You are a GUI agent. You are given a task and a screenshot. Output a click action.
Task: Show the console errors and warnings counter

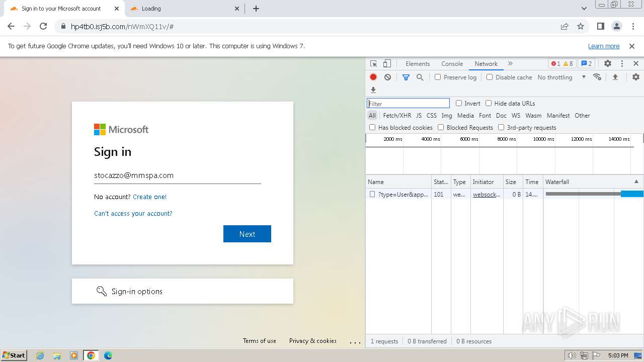pos(562,64)
